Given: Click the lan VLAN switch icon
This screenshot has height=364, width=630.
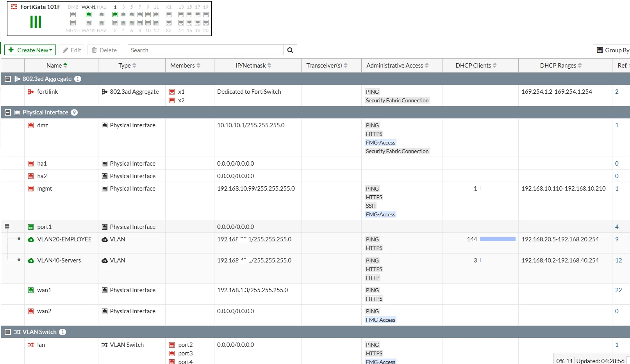Looking at the screenshot, I should coord(31,345).
